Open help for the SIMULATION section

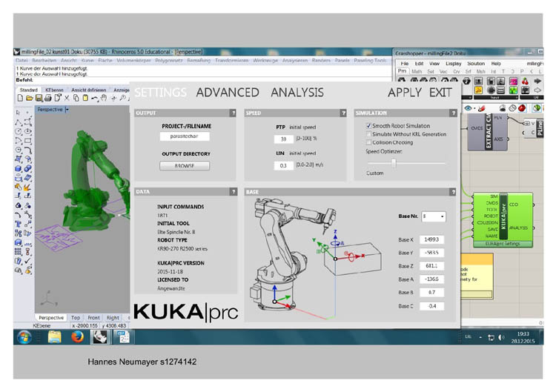click(x=453, y=113)
